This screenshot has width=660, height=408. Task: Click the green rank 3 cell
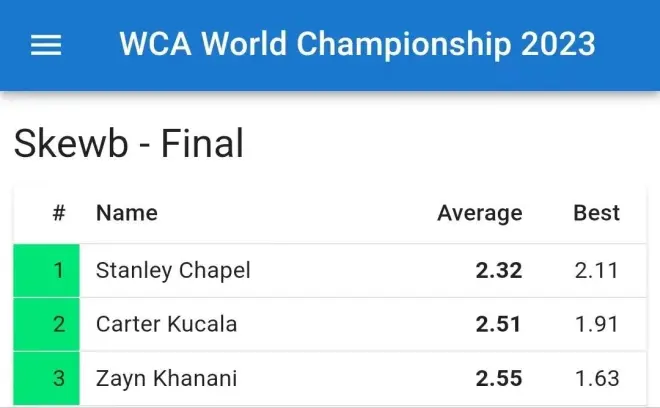[x=47, y=378]
